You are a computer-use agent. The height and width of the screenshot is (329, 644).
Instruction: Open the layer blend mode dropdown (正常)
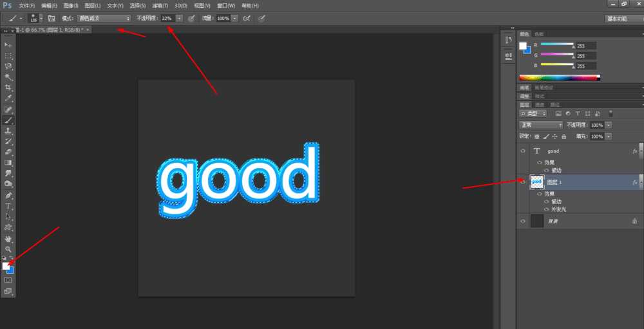coord(541,125)
